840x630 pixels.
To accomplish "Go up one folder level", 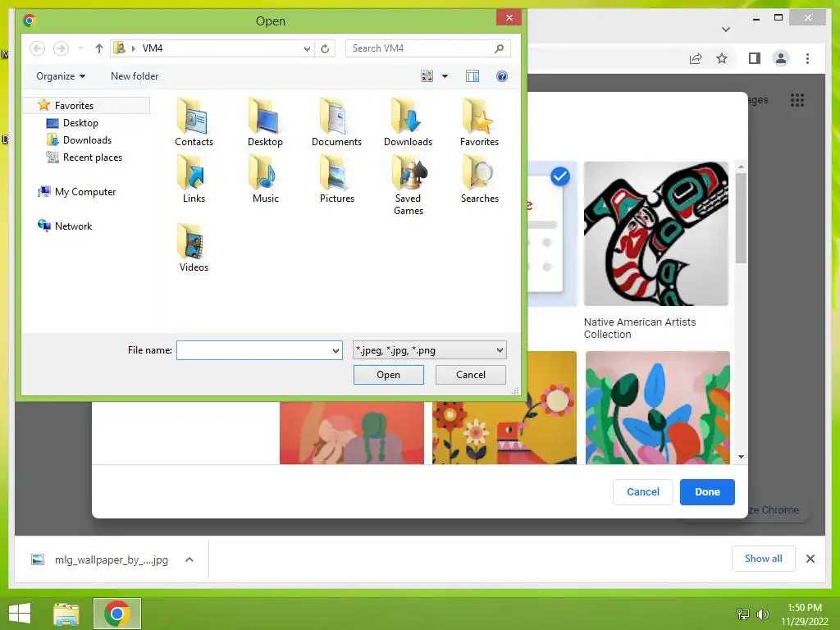I will pyautogui.click(x=98, y=48).
